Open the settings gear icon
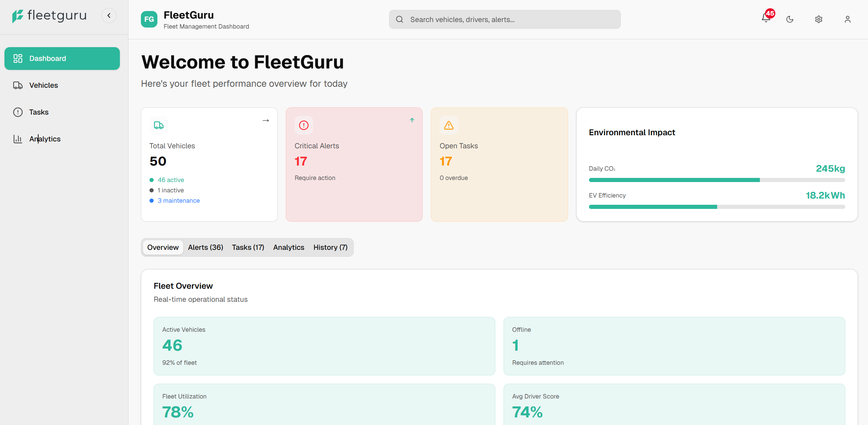This screenshot has width=868, height=425. [819, 19]
